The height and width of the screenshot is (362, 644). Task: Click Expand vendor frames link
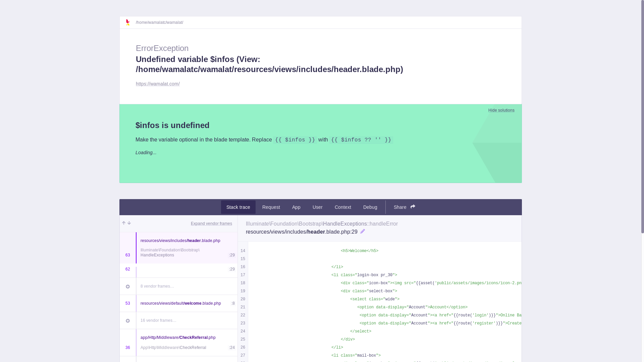pyautogui.click(x=211, y=224)
